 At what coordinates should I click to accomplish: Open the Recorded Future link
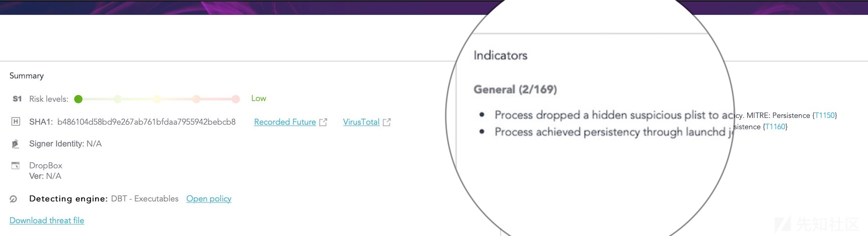(x=285, y=122)
